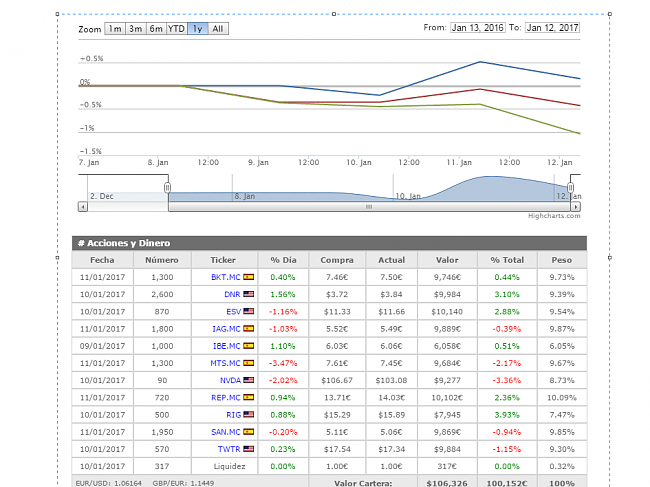This screenshot has height=487, width=650.
Task: Click the Spanish flag next to IAG.MC
Action: pyautogui.click(x=248, y=328)
